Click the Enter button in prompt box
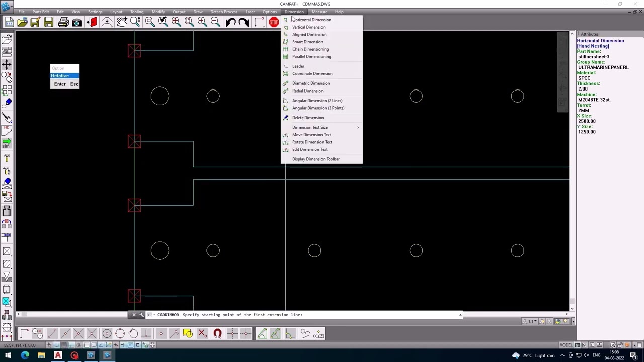 60,84
